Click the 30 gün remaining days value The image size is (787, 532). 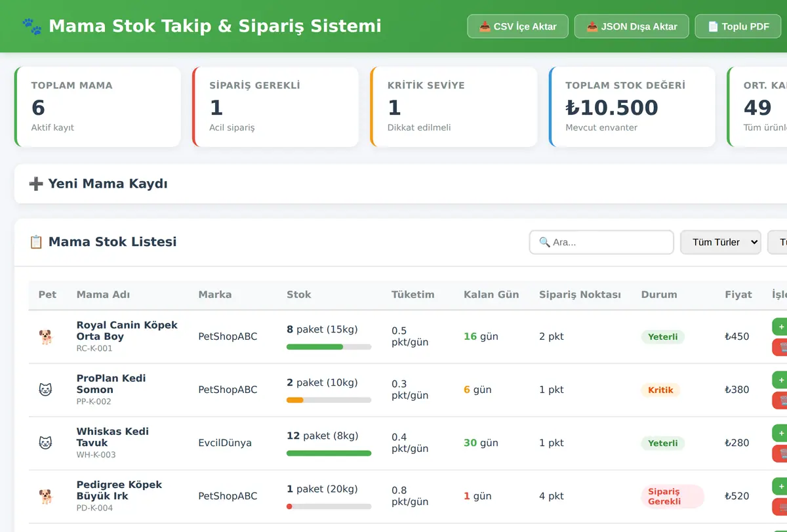(x=481, y=443)
